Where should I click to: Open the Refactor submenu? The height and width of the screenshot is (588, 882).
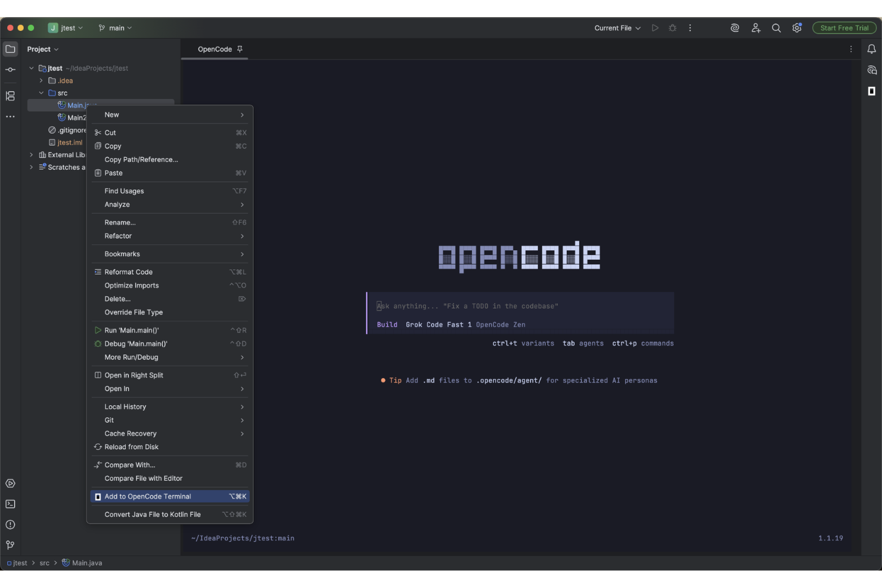[170, 236]
